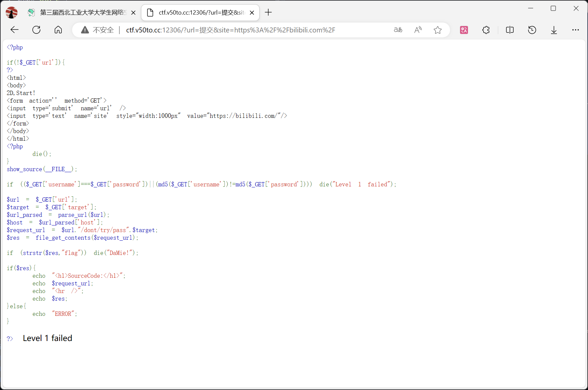Close the 第三届西北工业大学 tab
The image size is (588, 390).
pos(133,13)
